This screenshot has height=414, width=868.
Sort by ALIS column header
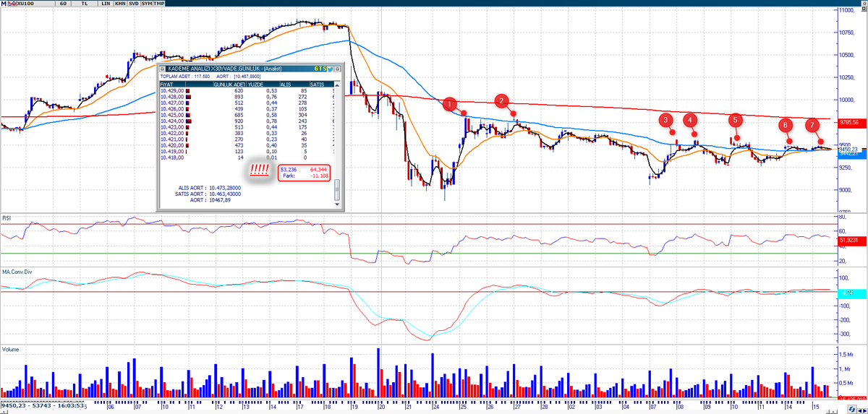coord(294,85)
